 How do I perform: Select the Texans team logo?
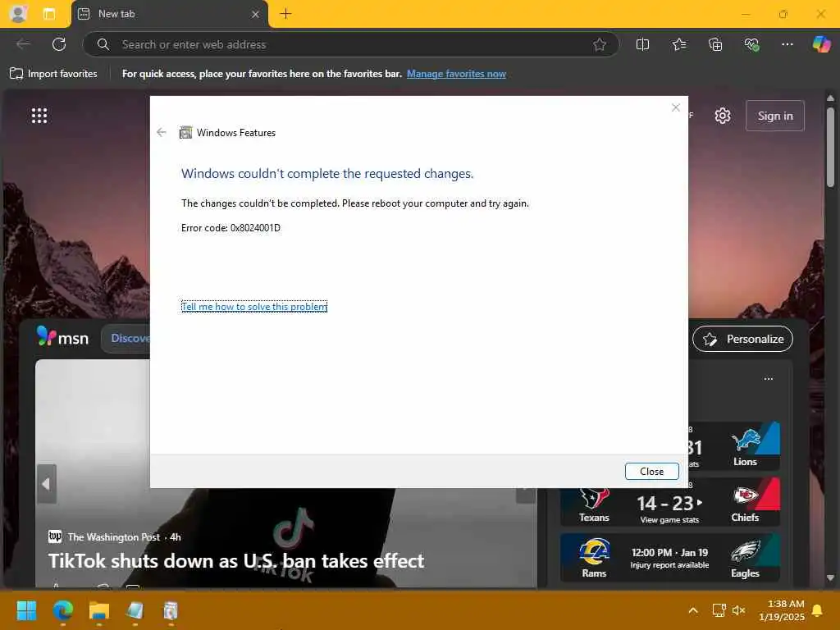[x=594, y=498]
